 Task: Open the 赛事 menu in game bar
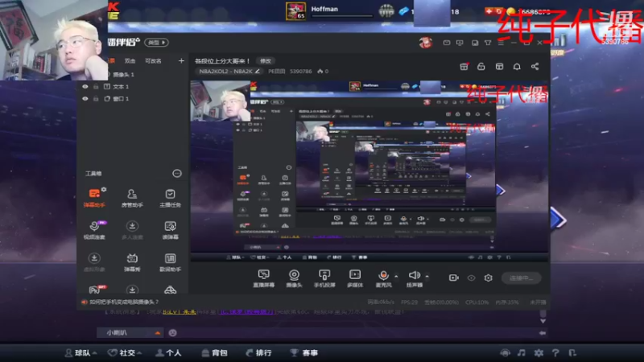pyautogui.click(x=304, y=353)
